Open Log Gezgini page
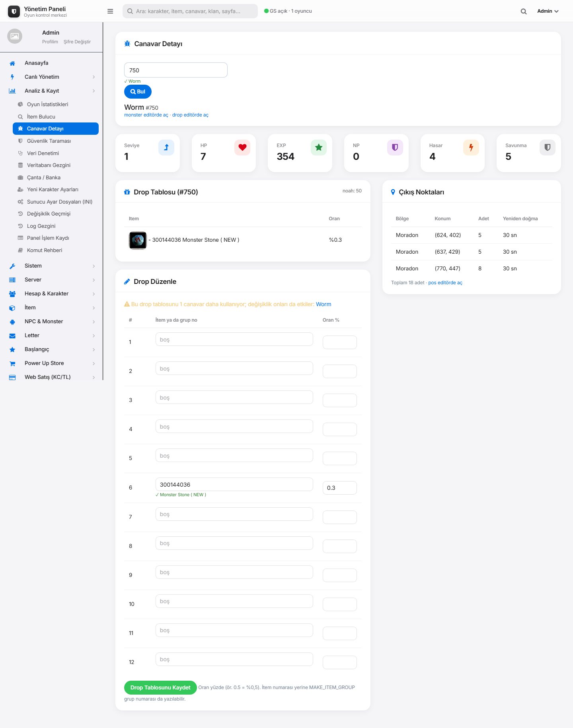This screenshot has height=728, width=573. pos(56,226)
